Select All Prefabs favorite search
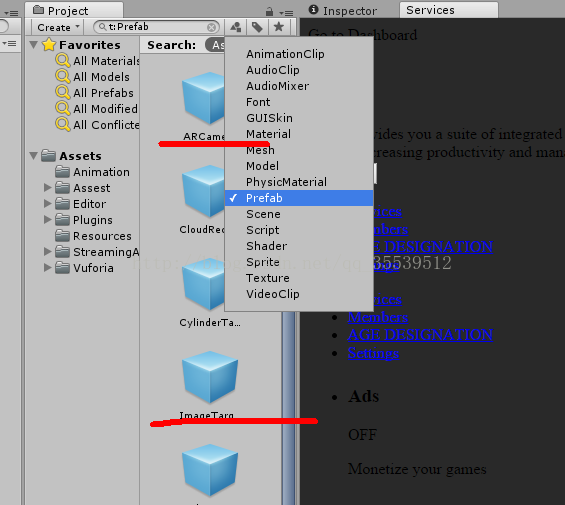 (x=95, y=93)
